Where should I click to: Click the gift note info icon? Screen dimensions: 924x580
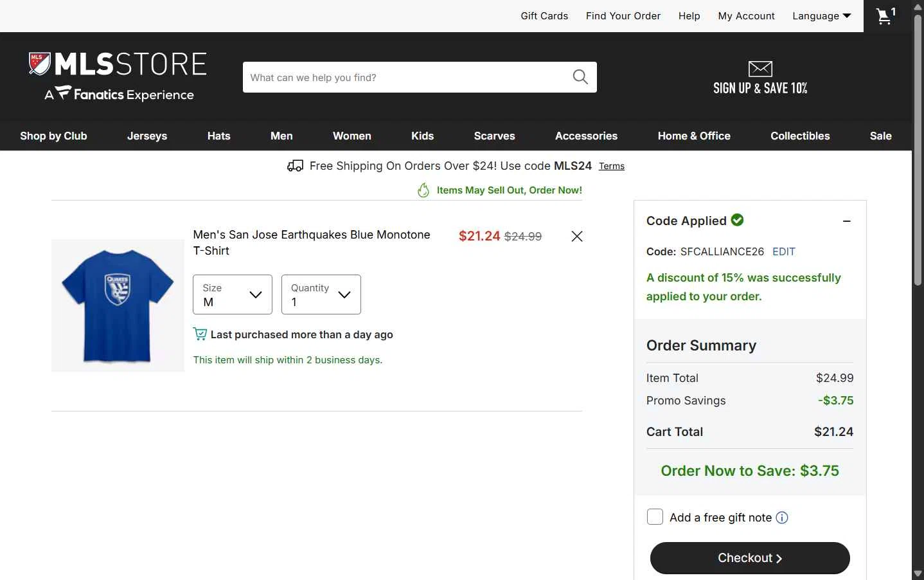tap(782, 518)
